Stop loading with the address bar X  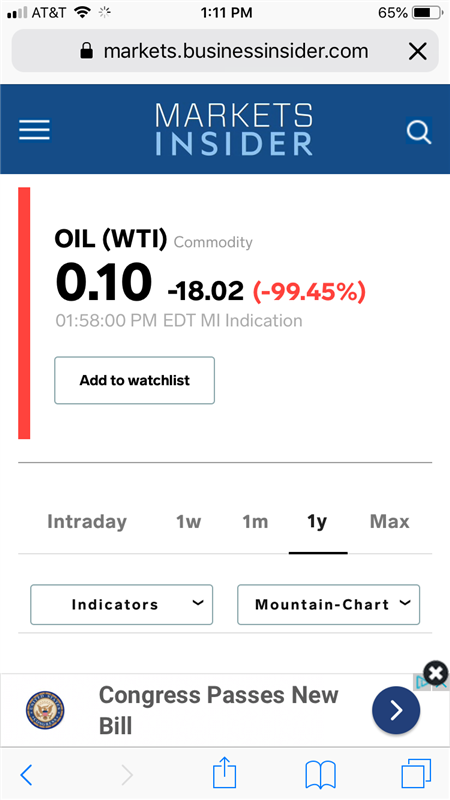(418, 51)
